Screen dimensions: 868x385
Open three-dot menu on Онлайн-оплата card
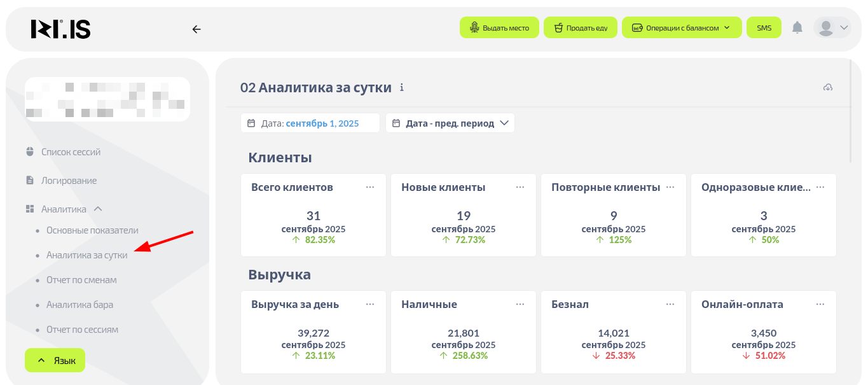point(820,304)
